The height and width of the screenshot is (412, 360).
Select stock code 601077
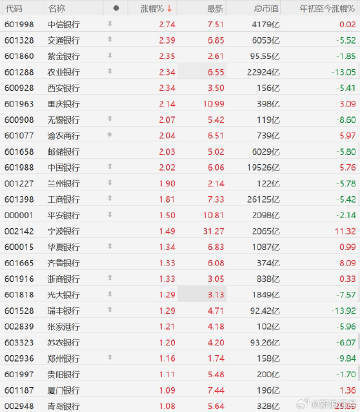(19, 136)
